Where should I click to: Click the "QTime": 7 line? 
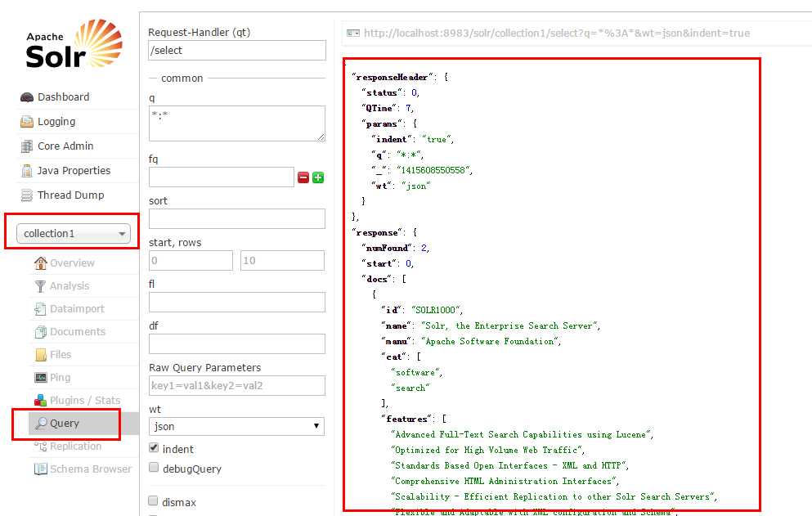[x=388, y=108]
